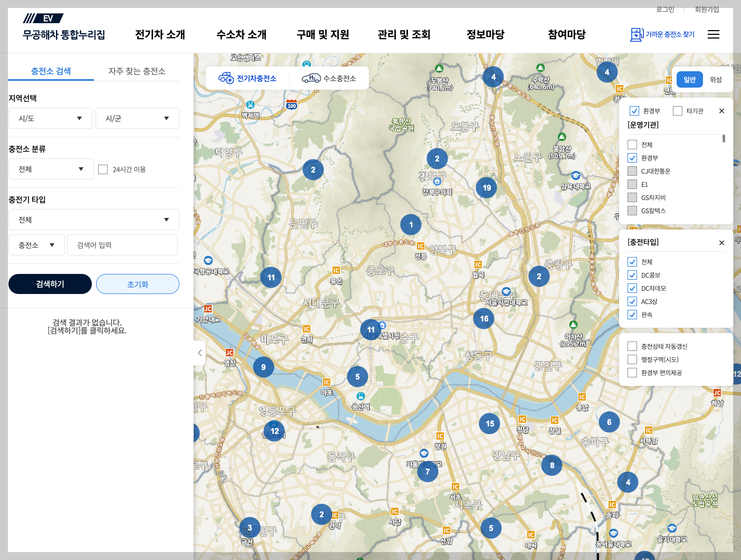
Task: Click the 용산역 station map icon
Action: coord(360,396)
